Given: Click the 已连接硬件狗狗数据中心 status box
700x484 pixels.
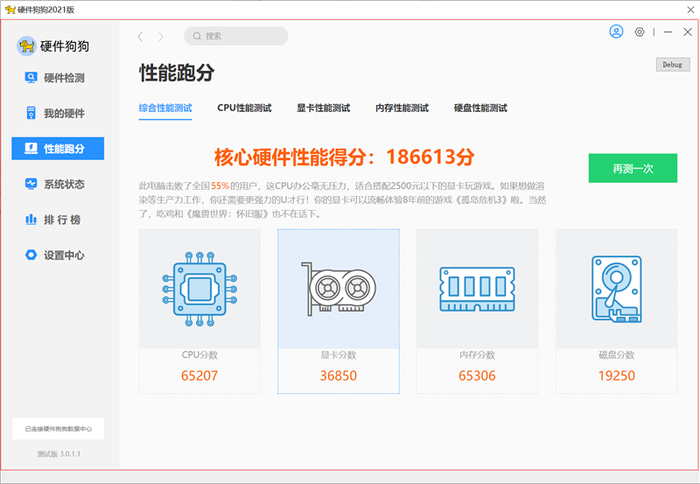Looking at the screenshot, I should click(x=58, y=429).
